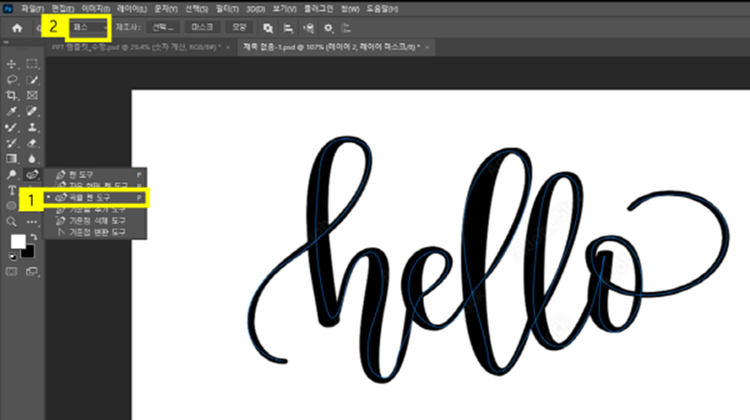Image resolution: width=750 pixels, height=420 pixels.
Task: Open the gear path options icon
Action: [x=328, y=28]
